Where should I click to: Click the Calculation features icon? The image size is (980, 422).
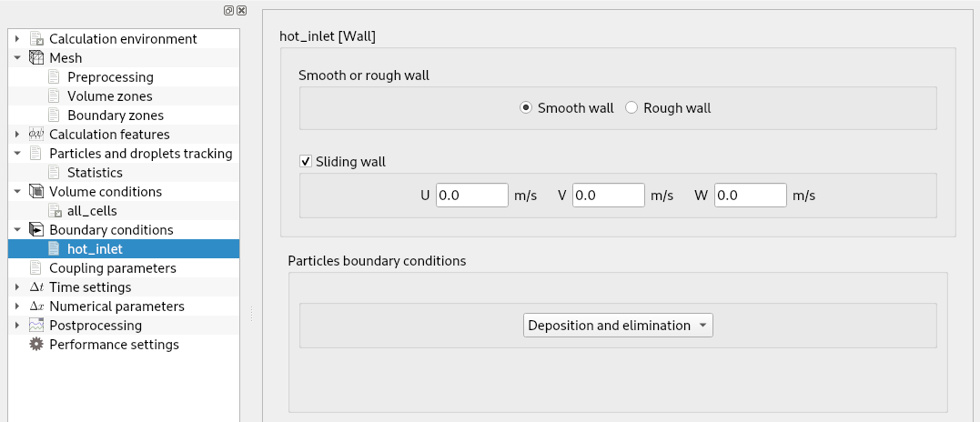click(x=36, y=135)
